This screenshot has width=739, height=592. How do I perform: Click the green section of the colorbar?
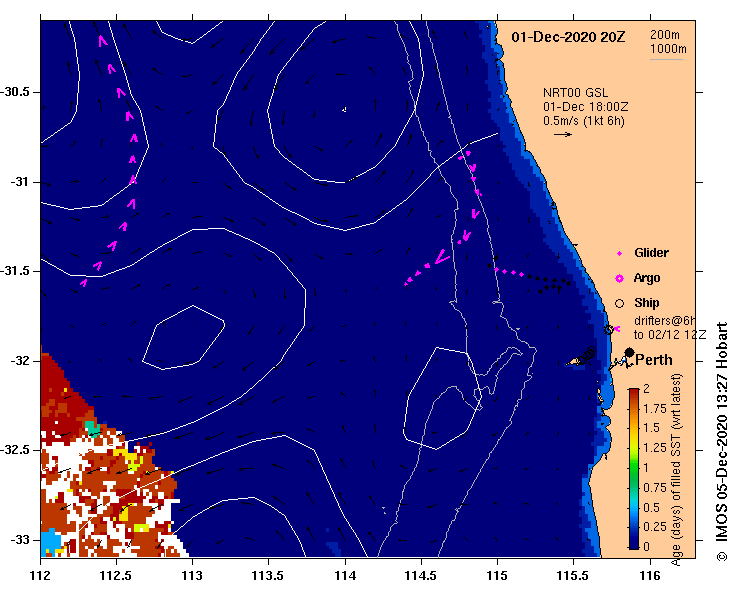[633, 469]
